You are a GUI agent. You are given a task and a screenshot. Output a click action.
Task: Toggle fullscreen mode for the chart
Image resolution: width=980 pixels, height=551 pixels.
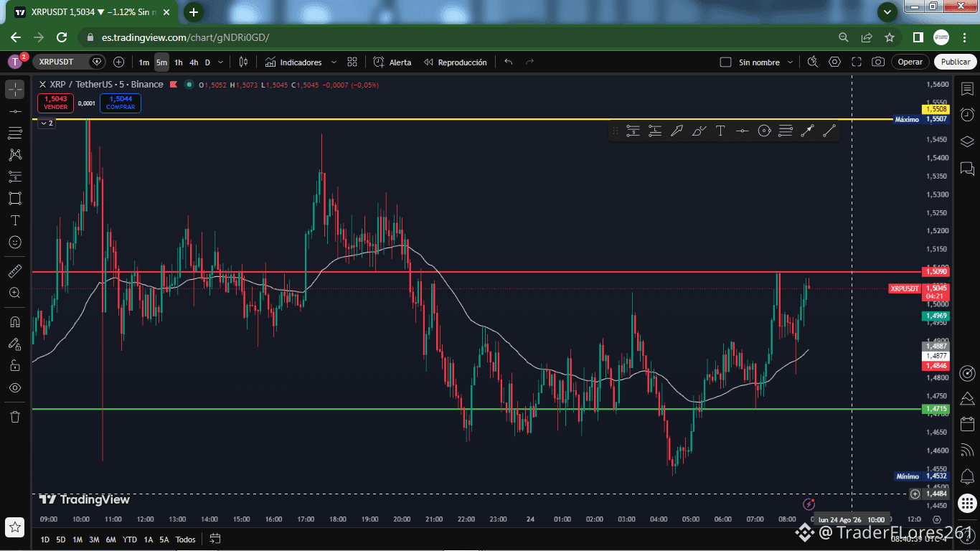857,62
